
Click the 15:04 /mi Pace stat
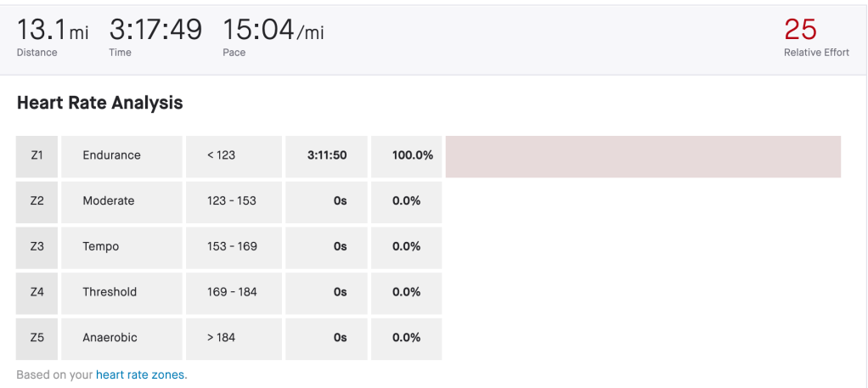click(x=273, y=31)
